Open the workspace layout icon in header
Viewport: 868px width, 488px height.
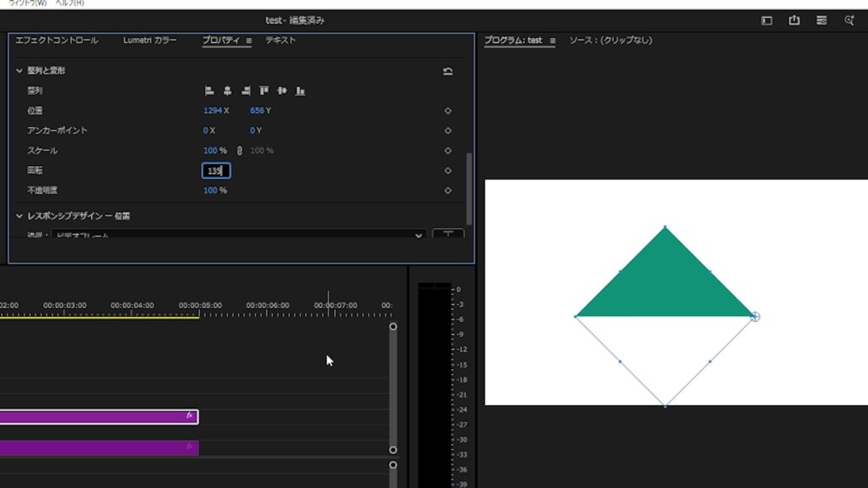coord(766,20)
